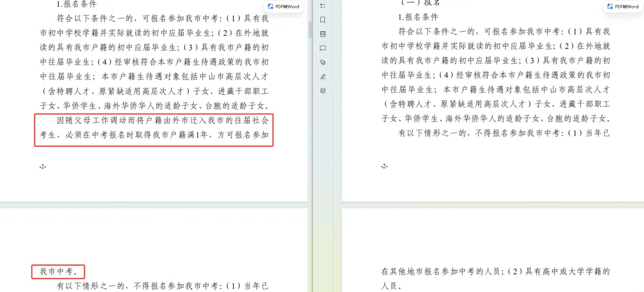Click line 读的具有我市户籍 in left pane
This screenshot has width=644, height=292.
154,47
